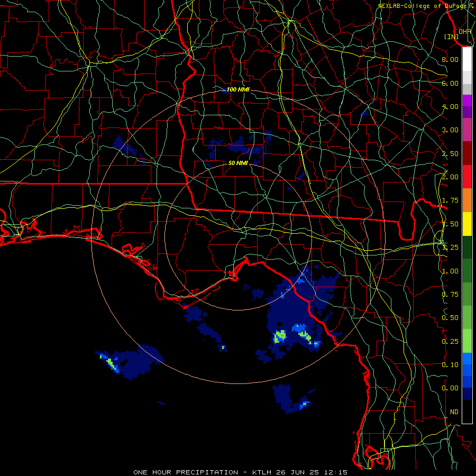This screenshot has width=476, height=476.
Task: Pick the white swatch at legend top
Action: coord(467,59)
